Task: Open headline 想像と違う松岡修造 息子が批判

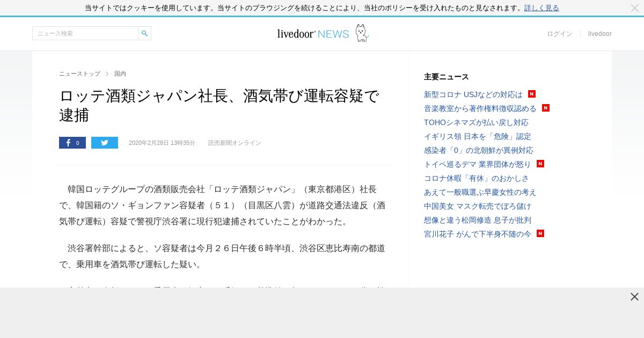Action: tap(478, 220)
